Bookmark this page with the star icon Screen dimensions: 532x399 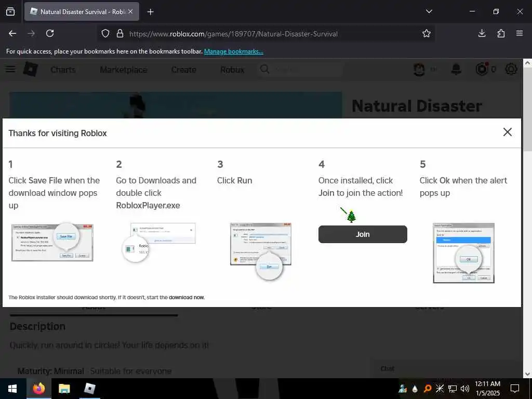(427, 33)
